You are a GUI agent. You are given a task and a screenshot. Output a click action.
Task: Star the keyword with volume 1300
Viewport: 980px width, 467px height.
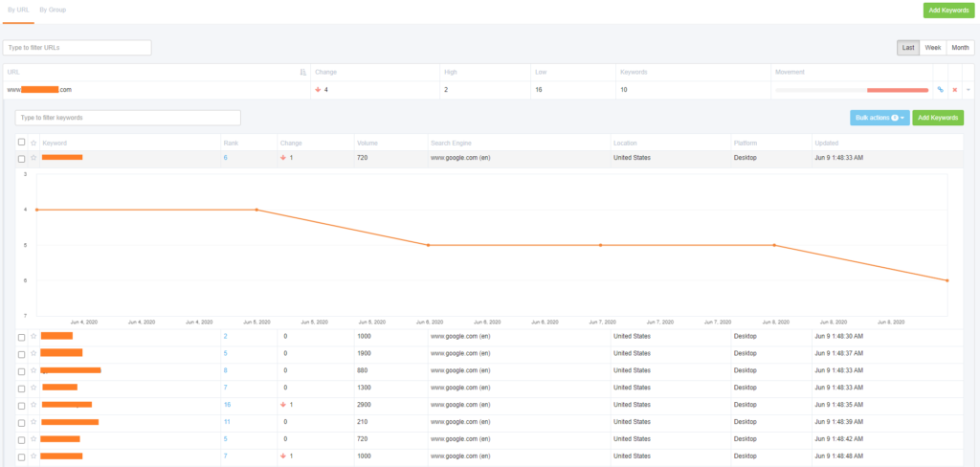point(33,388)
